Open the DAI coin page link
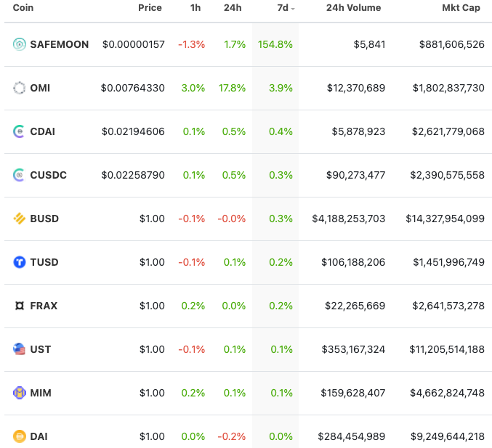492x448 pixels. tap(39, 436)
